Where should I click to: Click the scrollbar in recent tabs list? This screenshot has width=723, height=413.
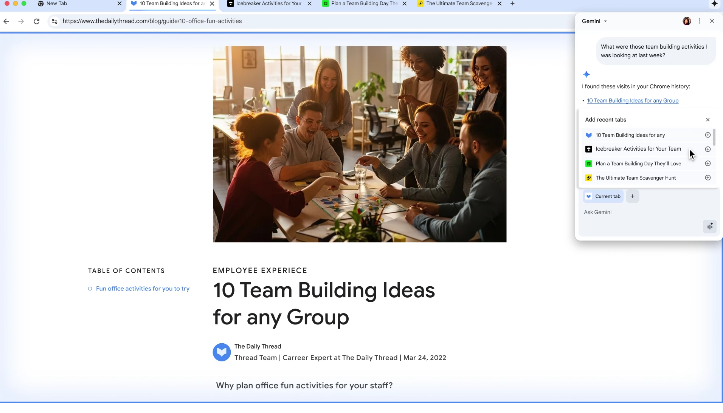pyautogui.click(x=714, y=137)
